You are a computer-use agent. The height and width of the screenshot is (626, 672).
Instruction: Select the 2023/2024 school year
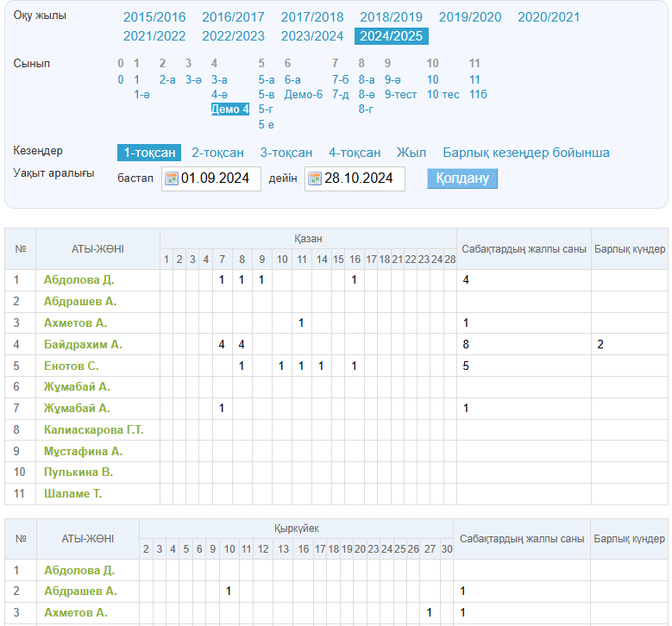point(312,36)
